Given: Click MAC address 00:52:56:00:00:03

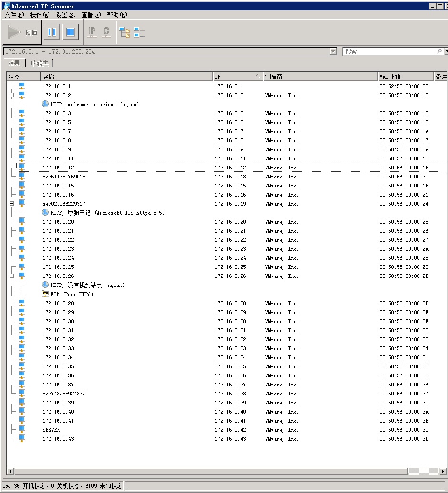Looking at the screenshot, I should click(x=404, y=86).
